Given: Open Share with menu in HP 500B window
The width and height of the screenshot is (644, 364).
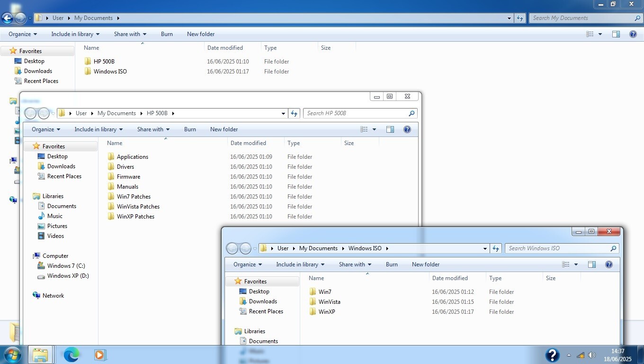Looking at the screenshot, I should 153,129.
